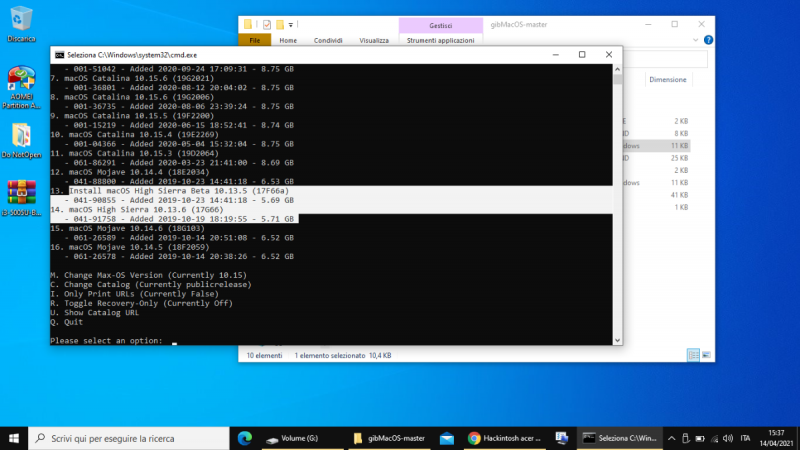This screenshot has width=800, height=450.
Task: Open the volume speaker tray icon
Action: pyautogui.click(x=728, y=438)
